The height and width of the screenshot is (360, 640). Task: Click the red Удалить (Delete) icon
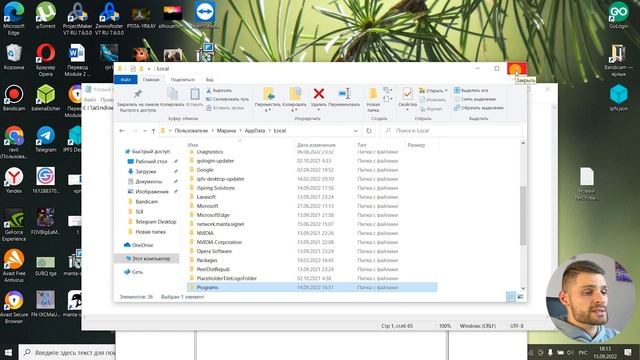pos(319,94)
